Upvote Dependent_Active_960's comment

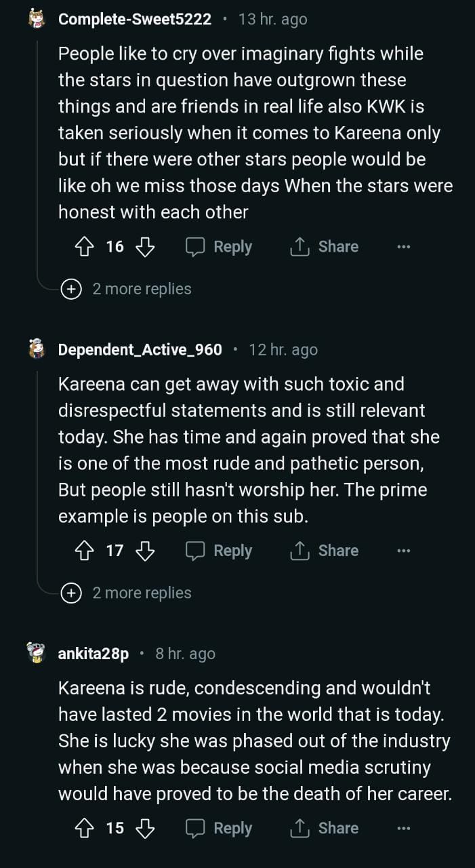pyautogui.click(x=86, y=551)
